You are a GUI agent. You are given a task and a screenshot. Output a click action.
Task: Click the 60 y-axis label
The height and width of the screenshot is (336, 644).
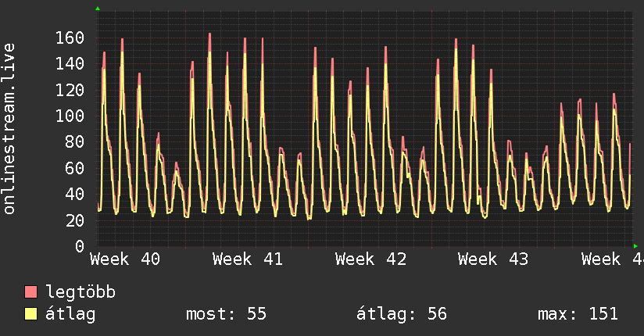click(x=75, y=169)
